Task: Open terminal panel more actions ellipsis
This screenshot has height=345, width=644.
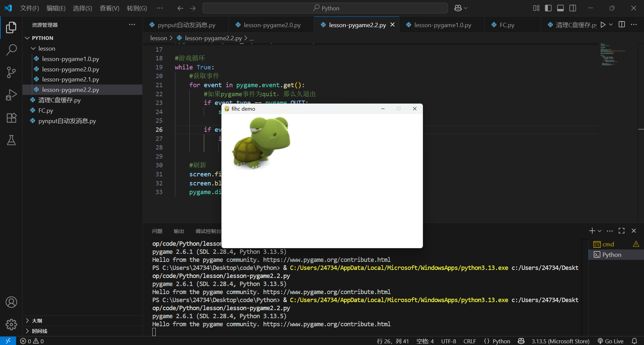Action: click(x=610, y=231)
